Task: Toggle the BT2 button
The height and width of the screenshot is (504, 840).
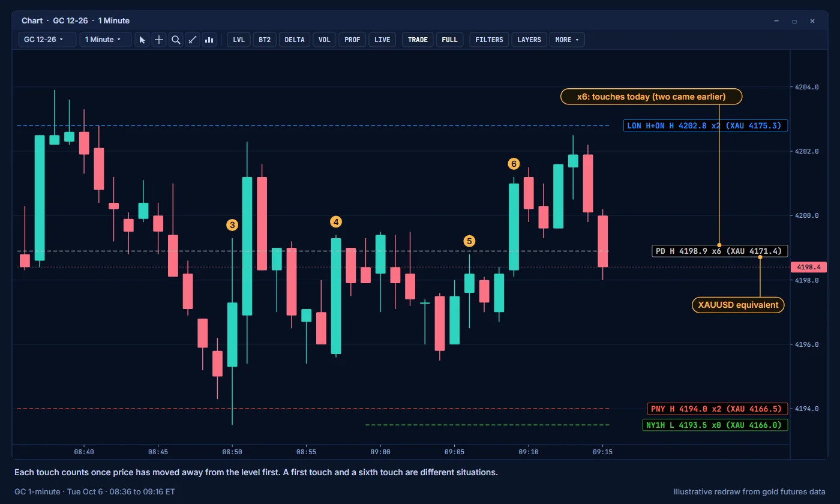Action: (x=265, y=40)
